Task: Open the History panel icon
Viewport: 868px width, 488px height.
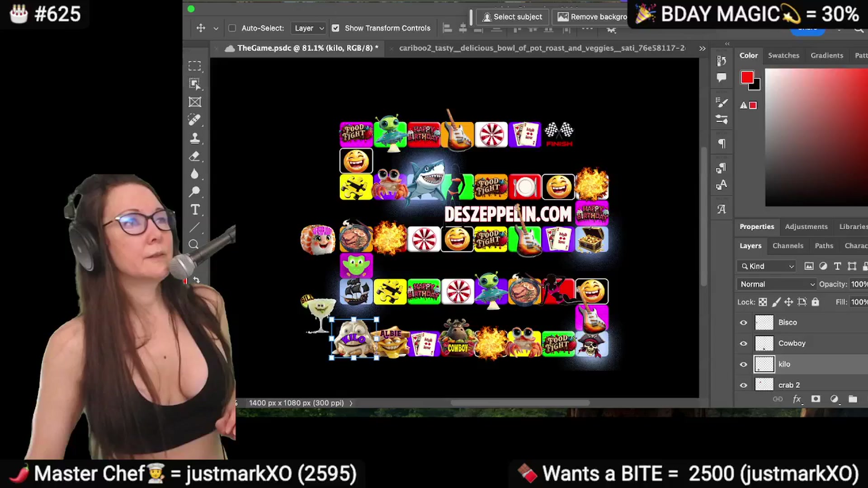Action: tap(722, 61)
